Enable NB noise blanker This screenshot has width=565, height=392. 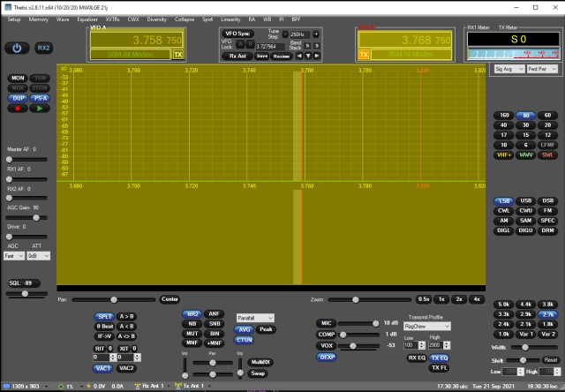point(192,324)
